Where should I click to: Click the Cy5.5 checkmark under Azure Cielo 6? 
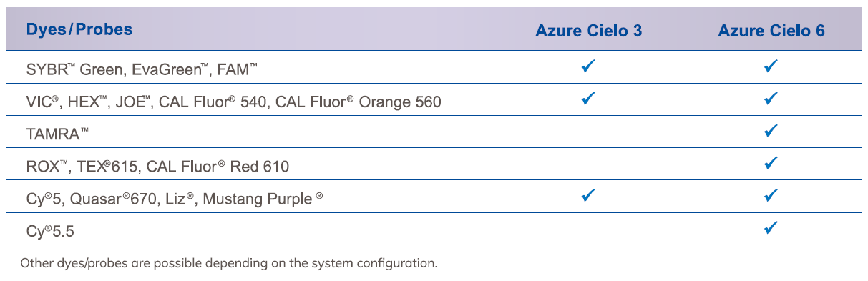(771, 228)
